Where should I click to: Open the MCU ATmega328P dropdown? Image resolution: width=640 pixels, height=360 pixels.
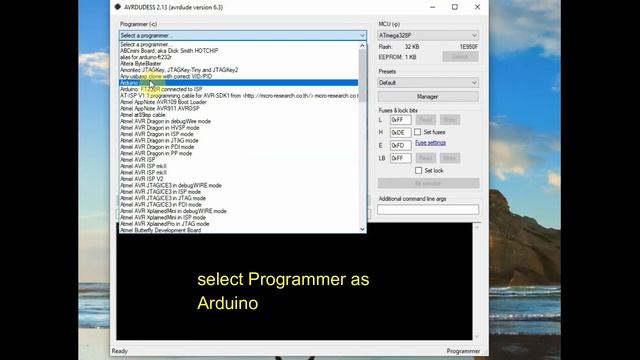coord(428,36)
